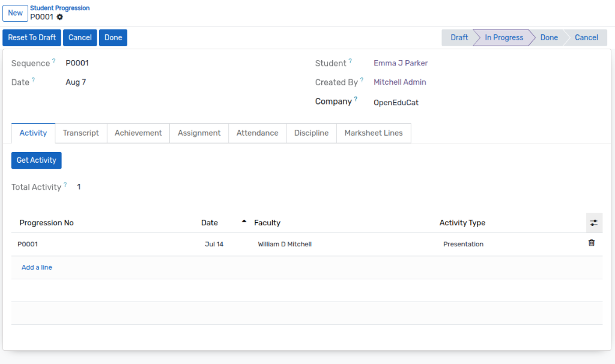615x364 pixels.
Task: Open the gear actions menu beside P0001
Action: (x=59, y=17)
